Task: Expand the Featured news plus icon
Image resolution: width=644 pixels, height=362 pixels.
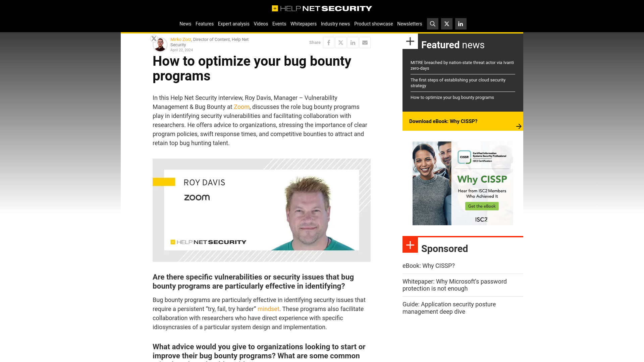Action: pyautogui.click(x=410, y=41)
